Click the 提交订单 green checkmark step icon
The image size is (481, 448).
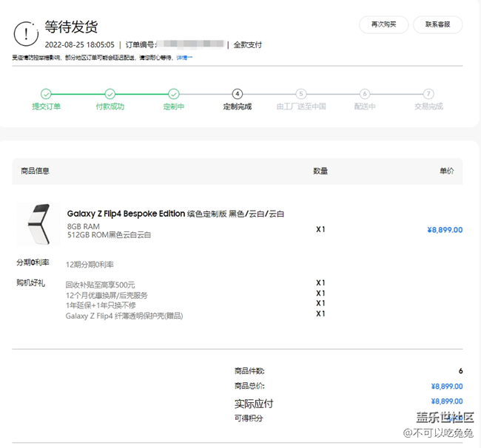[x=46, y=94]
